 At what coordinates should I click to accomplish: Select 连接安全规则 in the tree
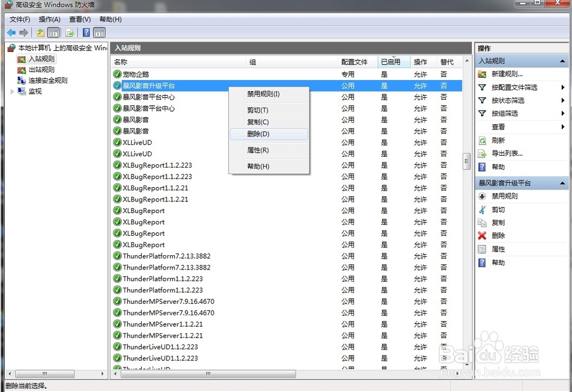[48, 80]
